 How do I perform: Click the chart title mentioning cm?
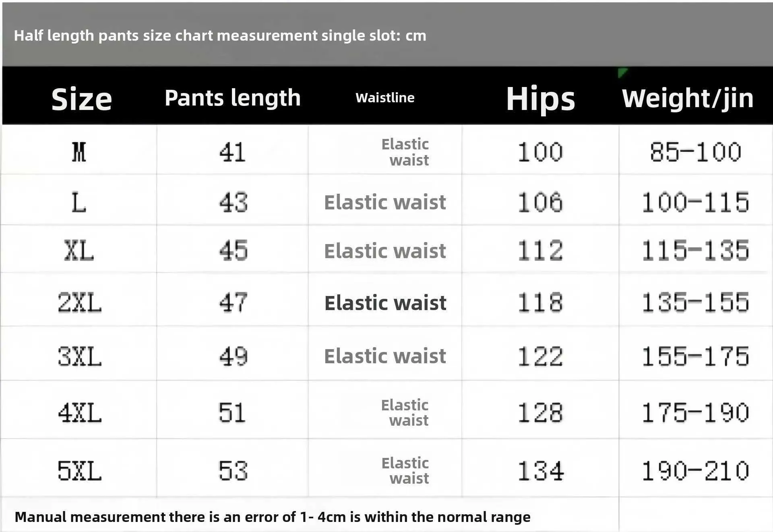(x=220, y=35)
